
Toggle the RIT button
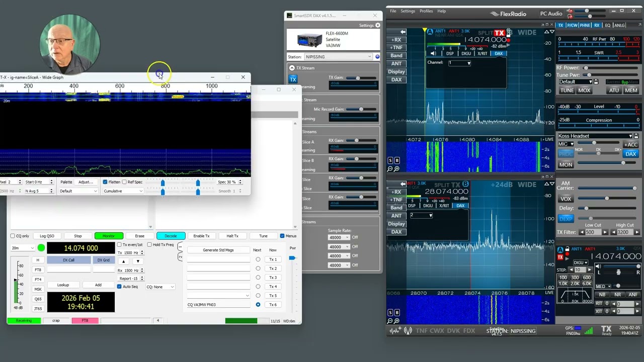tap(599, 304)
